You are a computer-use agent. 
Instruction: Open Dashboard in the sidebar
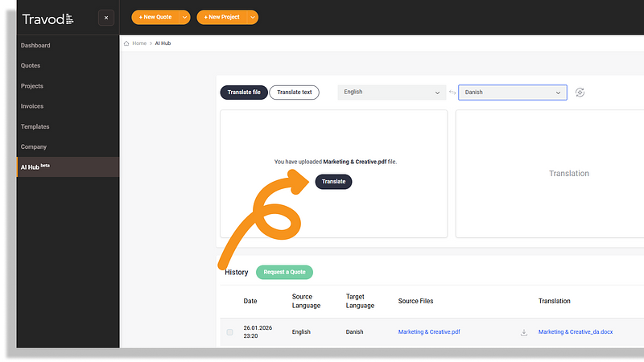[35, 46]
